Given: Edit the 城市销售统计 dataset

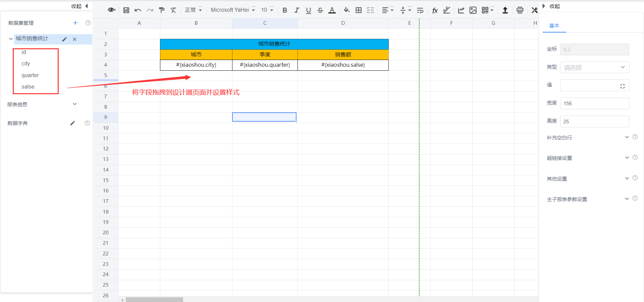Looking at the screenshot, I should [64, 39].
